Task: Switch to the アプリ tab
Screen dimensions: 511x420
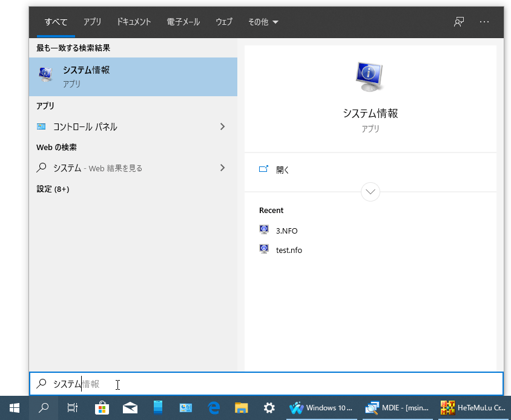Action: pos(92,22)
